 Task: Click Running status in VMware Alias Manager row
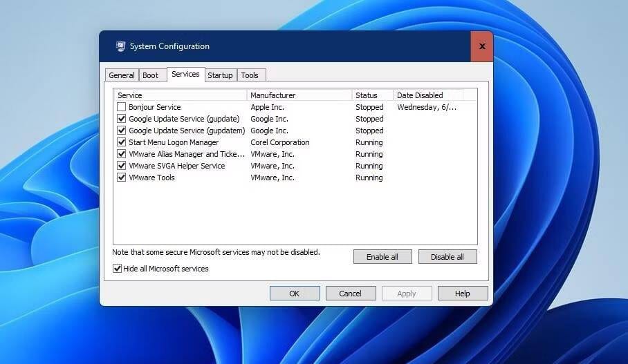(x=369, y=154)
